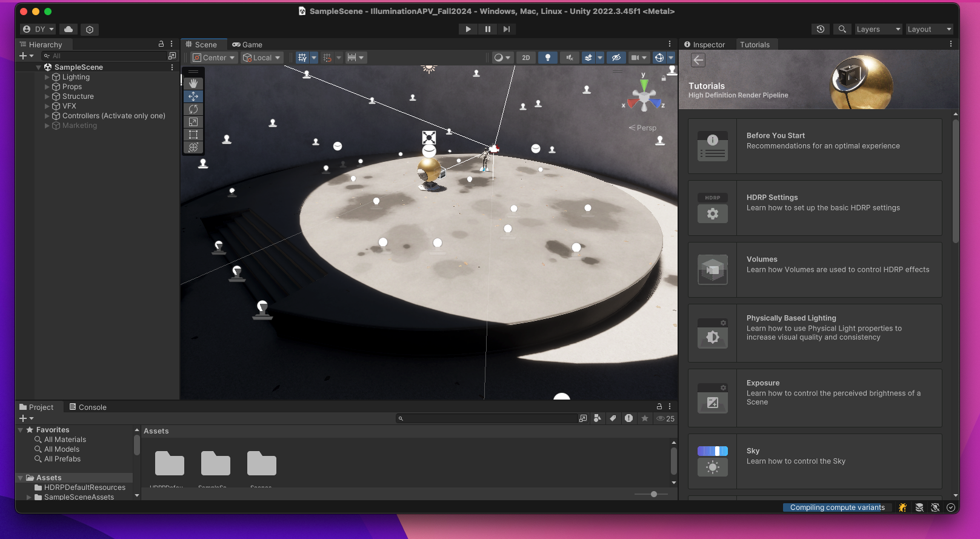
Task: Open the global Search icon
Action: coord(842,29)
